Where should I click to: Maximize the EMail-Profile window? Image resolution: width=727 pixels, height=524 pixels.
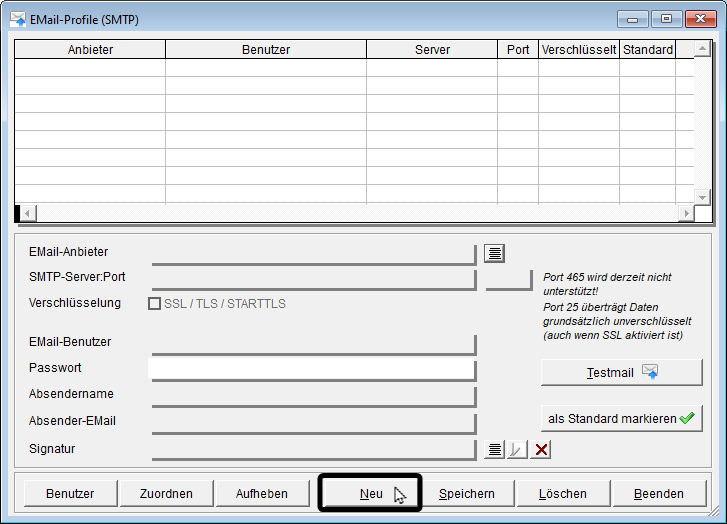[666, 19]
